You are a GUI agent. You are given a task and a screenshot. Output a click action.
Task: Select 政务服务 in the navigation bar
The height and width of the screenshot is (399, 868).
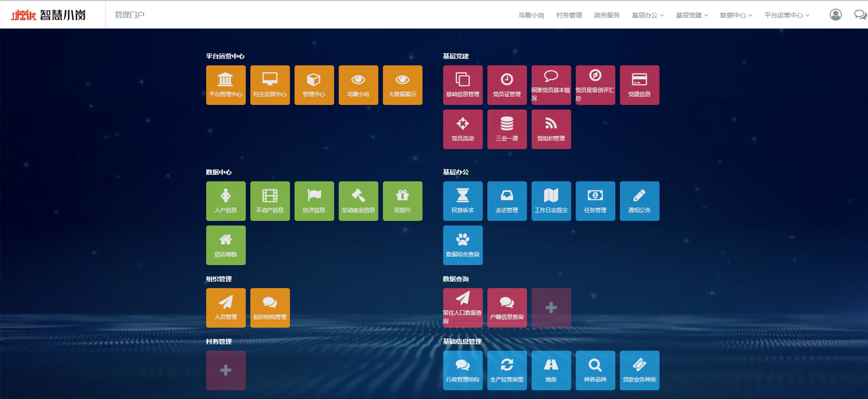pyautogui.click(x=607, y=15)
